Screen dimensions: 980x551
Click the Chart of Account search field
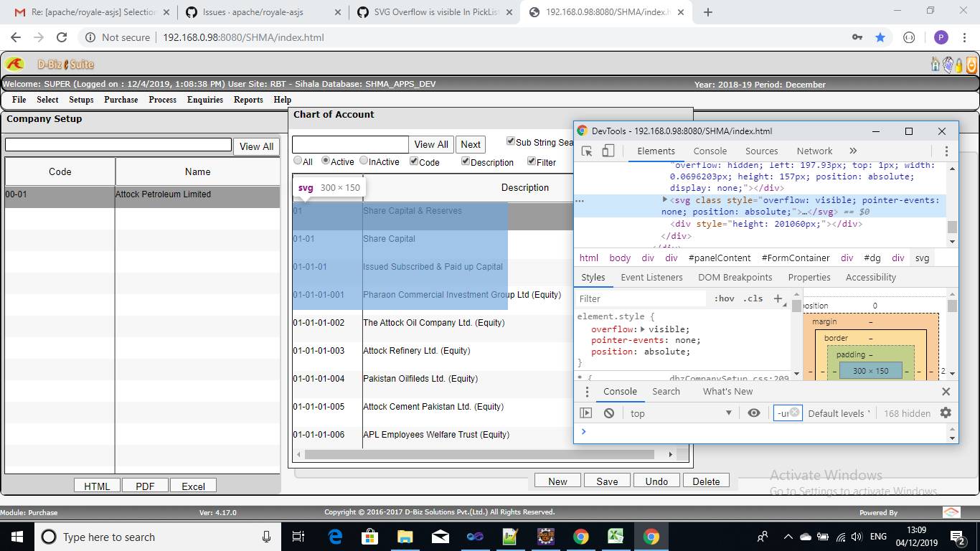coord(350,144)
